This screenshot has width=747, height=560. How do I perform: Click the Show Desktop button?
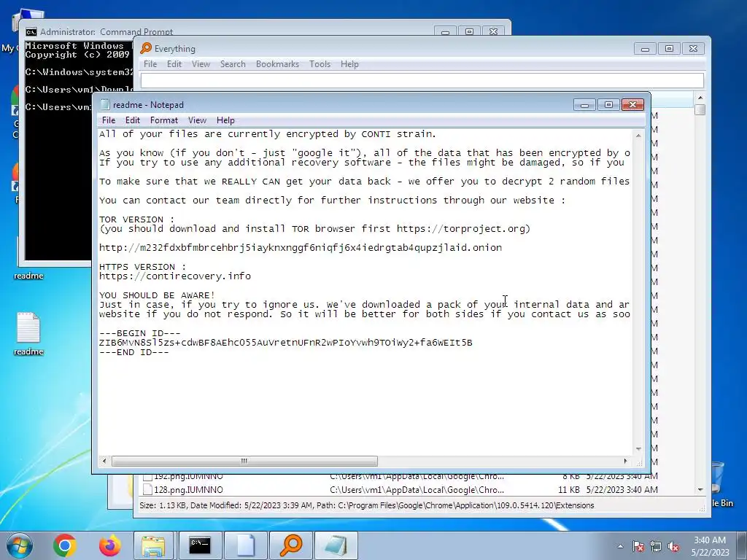[x=742, y=545]
